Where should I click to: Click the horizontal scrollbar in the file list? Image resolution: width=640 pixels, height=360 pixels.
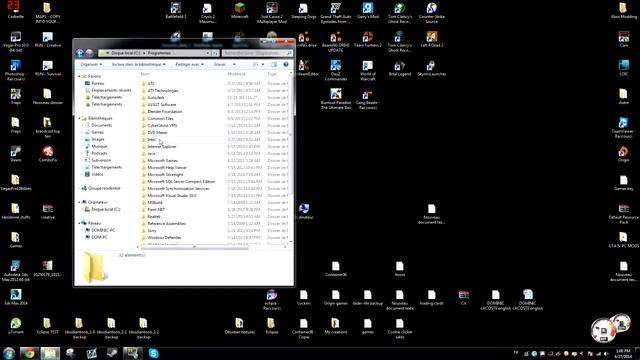195,247
